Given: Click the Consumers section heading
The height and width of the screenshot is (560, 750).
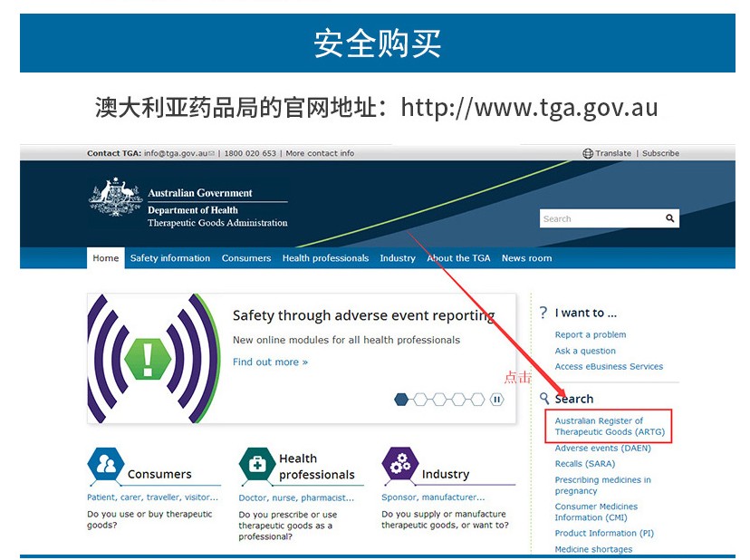Looking at the screenshot, I should [x=159, y=474].
